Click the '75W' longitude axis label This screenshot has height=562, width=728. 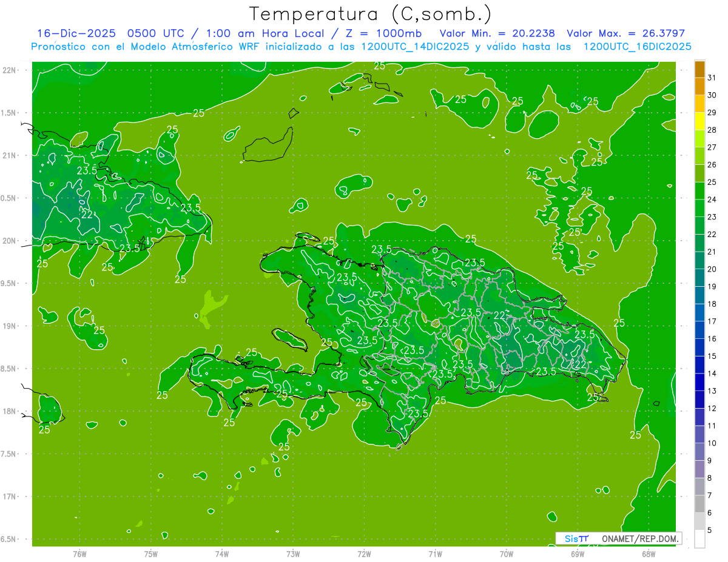click(151, 554)
